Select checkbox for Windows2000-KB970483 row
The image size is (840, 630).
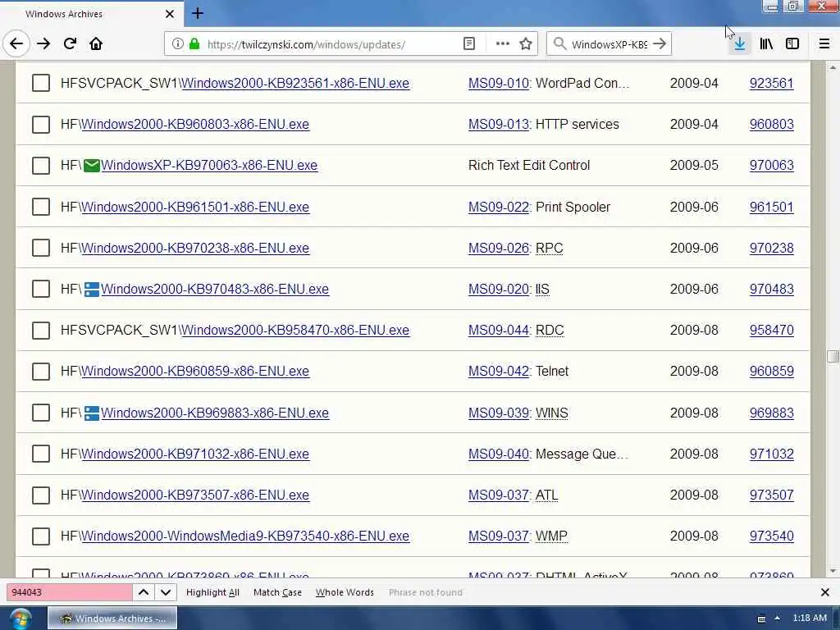(x=41, y=290)
